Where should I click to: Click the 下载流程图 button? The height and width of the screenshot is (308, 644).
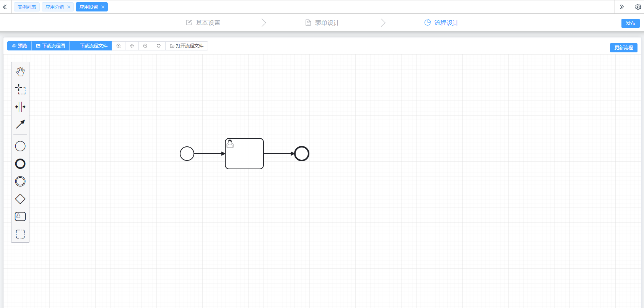(x=51, y=46)
